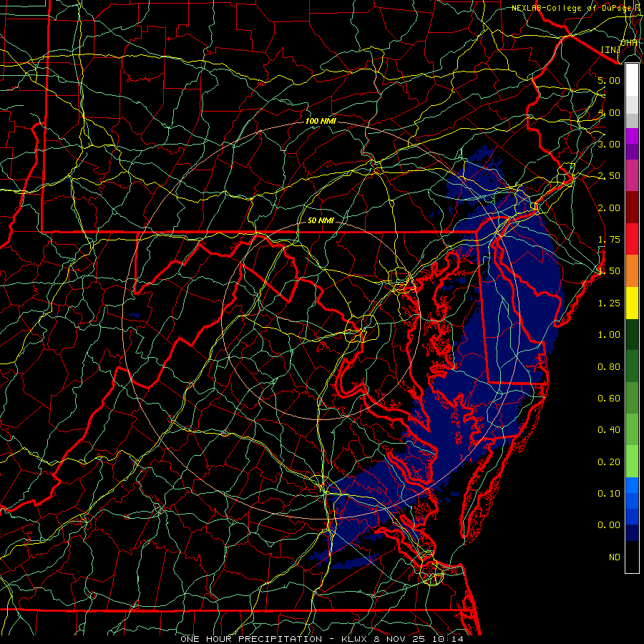Click the 0.60 legend value

(x=609, y=399)
